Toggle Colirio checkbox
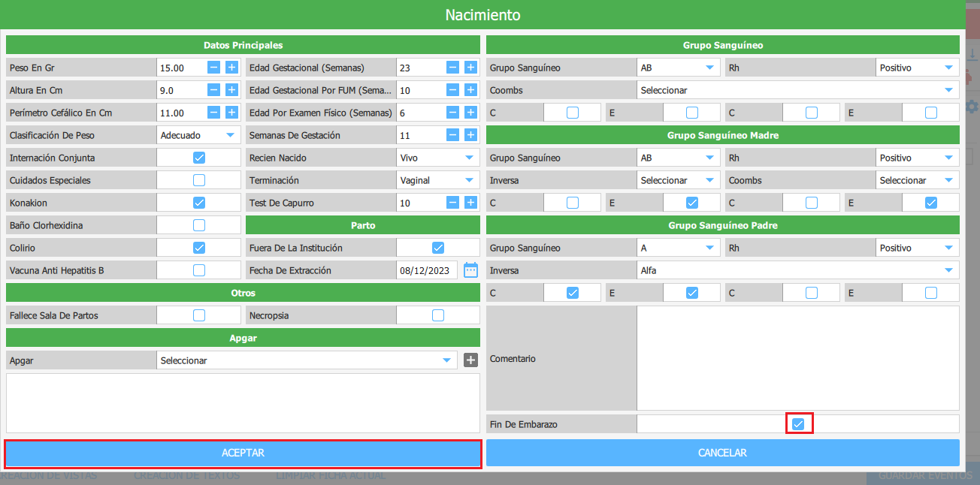Screen dimensions: 980x485 [199, 248]
